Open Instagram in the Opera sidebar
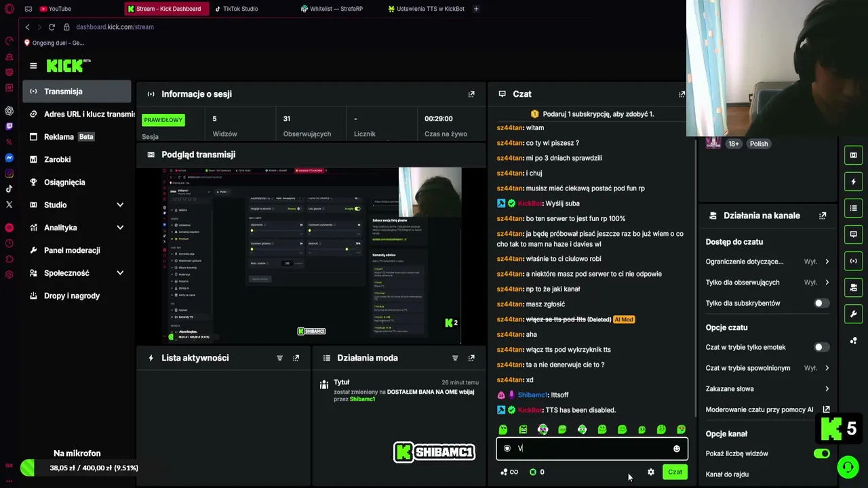The width and height of the screenshot is (868, 488). (x=9, y=174)
